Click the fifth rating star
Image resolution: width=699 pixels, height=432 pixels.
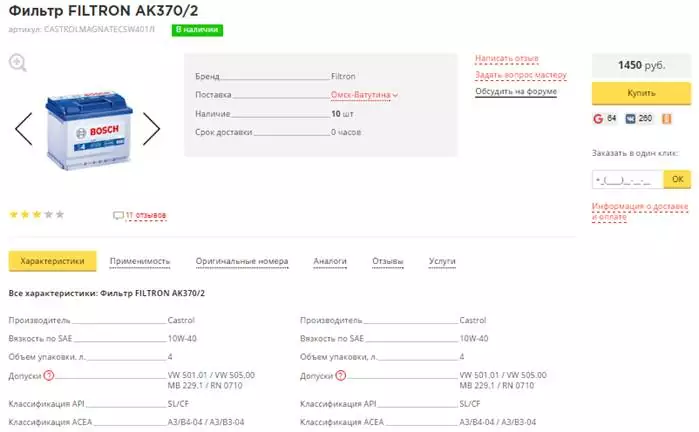[x=60, y=214]
